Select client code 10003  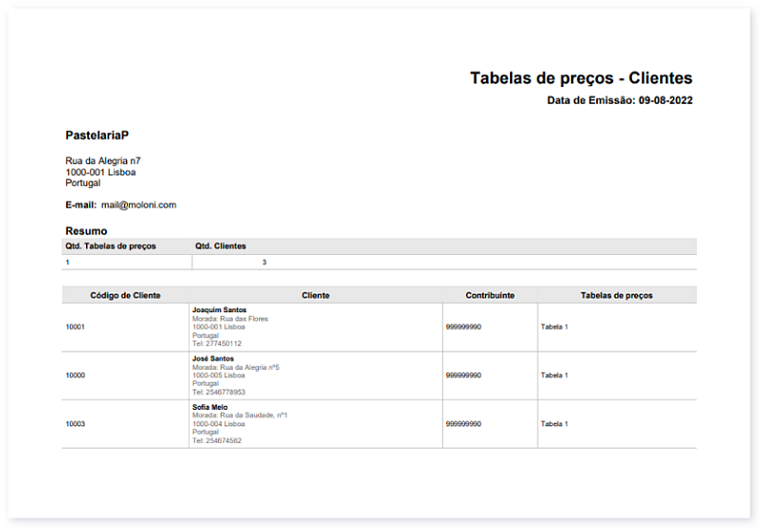(x=75, y=424)
